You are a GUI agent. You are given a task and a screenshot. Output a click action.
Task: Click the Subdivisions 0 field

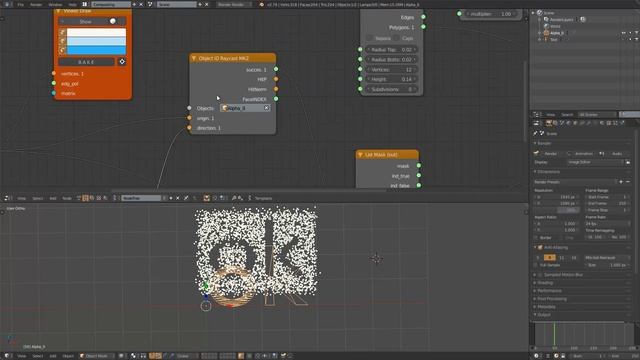click(391, 89)
